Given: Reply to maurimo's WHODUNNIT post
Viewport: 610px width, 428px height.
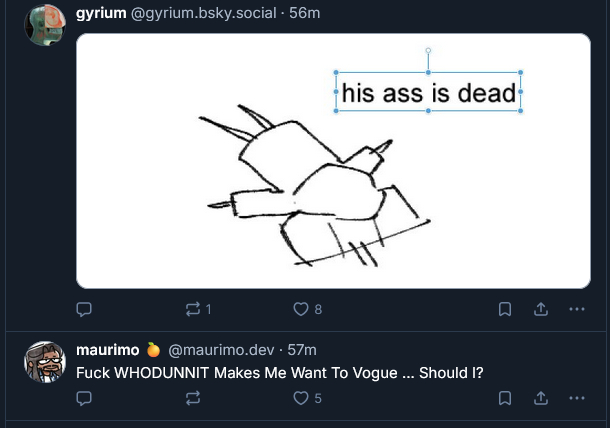Looking at the screenshot, I should coord(85,398).
